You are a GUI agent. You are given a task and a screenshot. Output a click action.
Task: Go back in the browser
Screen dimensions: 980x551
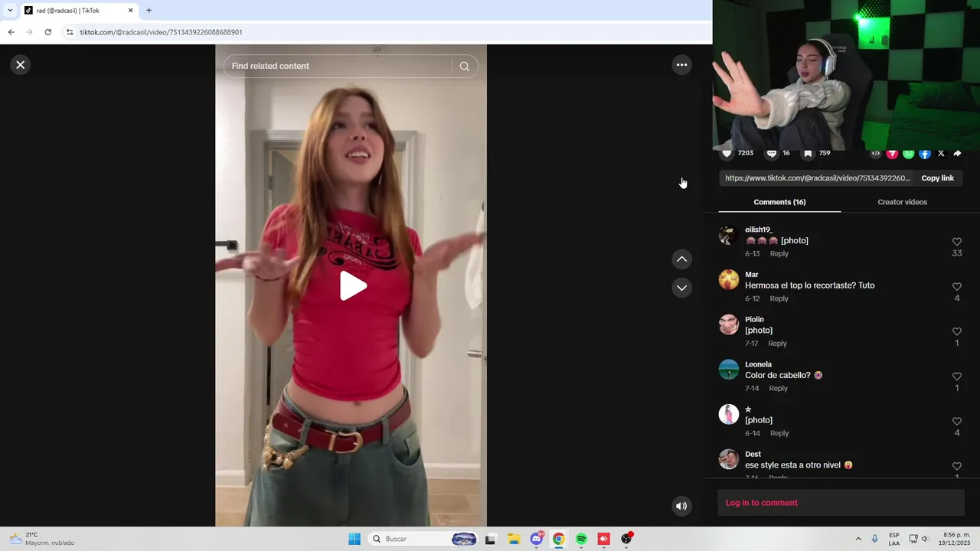click(x=11, y=32)
